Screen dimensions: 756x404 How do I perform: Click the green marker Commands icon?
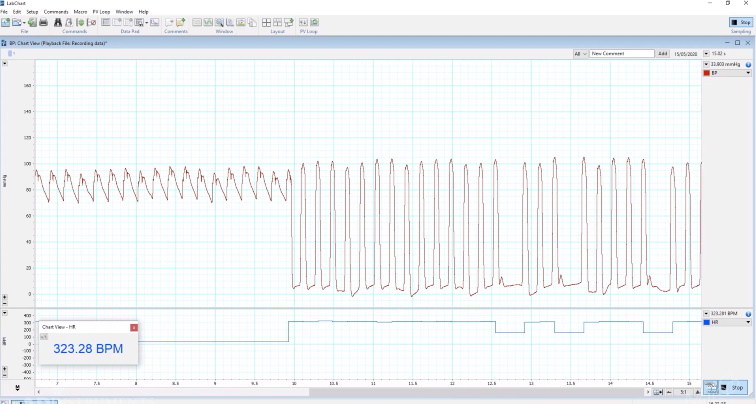click(x=80, y=22)
